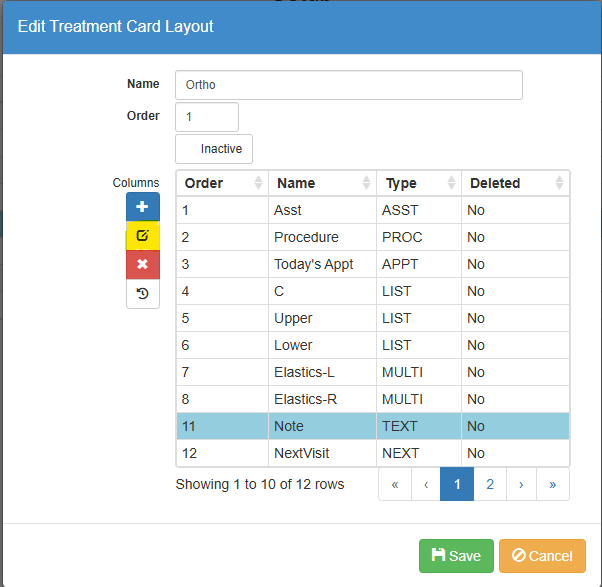Click the PROC type cell

point(419,237)
